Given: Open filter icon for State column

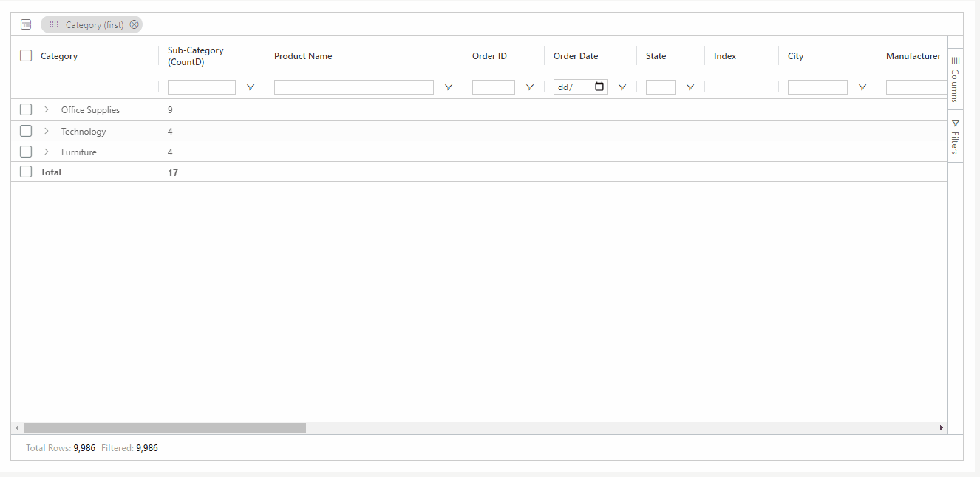Looking at the screenshot, I should click(690, 87).
